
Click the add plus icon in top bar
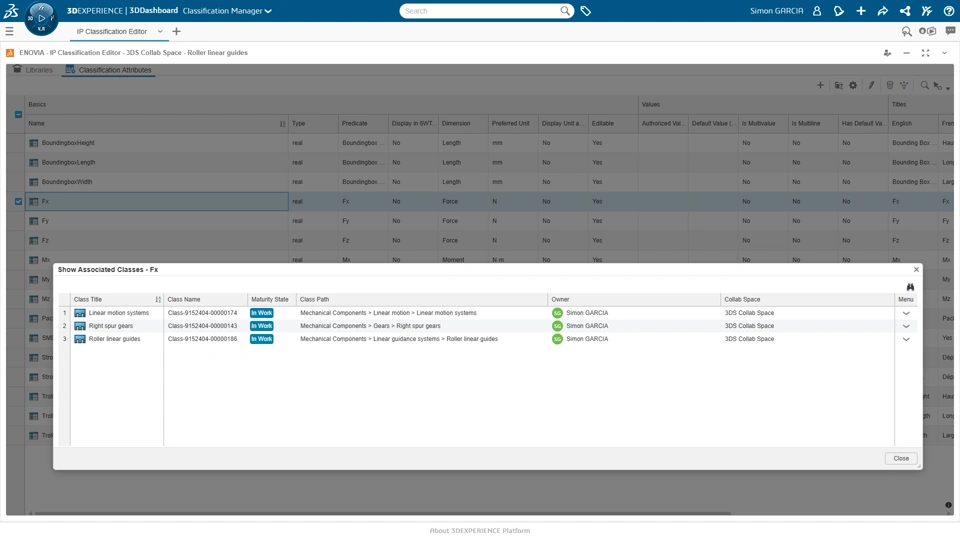point(861,11)
